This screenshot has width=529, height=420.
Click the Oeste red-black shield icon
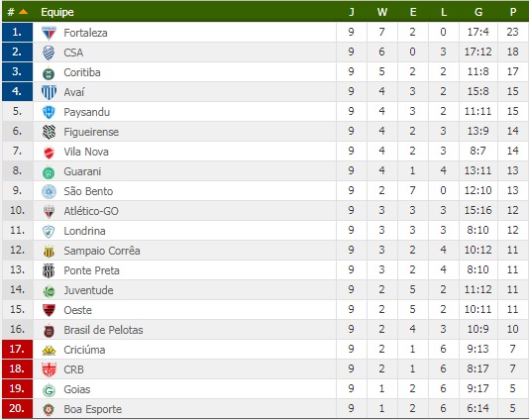49,310
